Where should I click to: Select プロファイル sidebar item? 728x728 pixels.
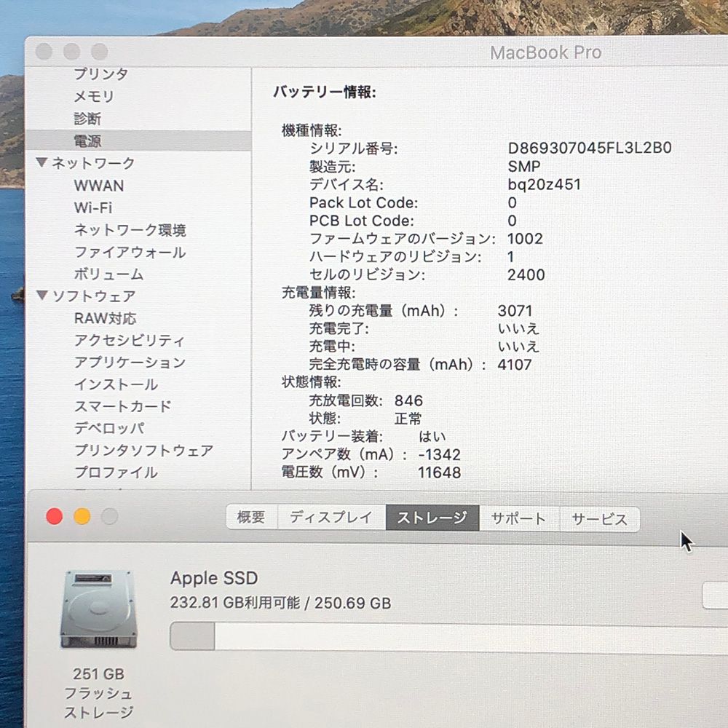(x=116, y=472)
